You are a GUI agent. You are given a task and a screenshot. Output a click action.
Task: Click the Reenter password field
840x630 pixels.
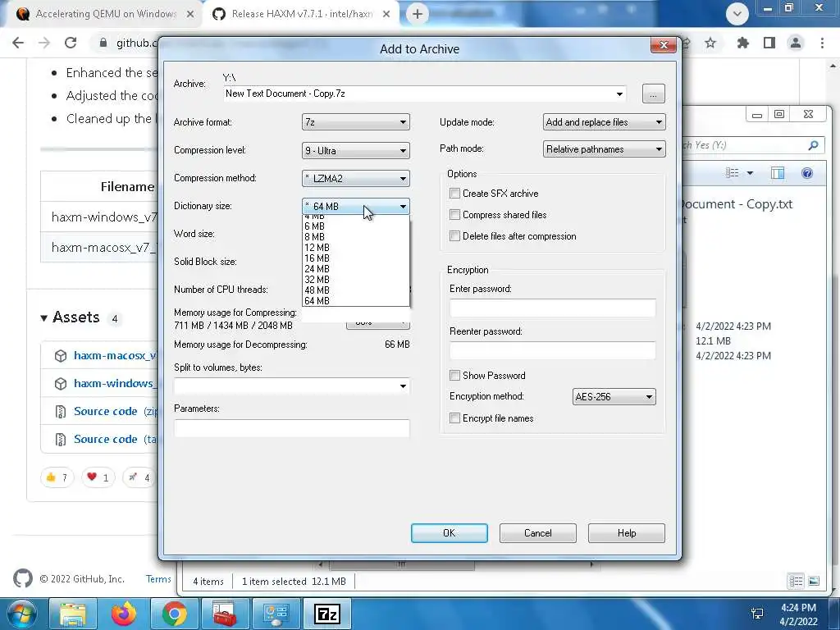tap(552, 350)
